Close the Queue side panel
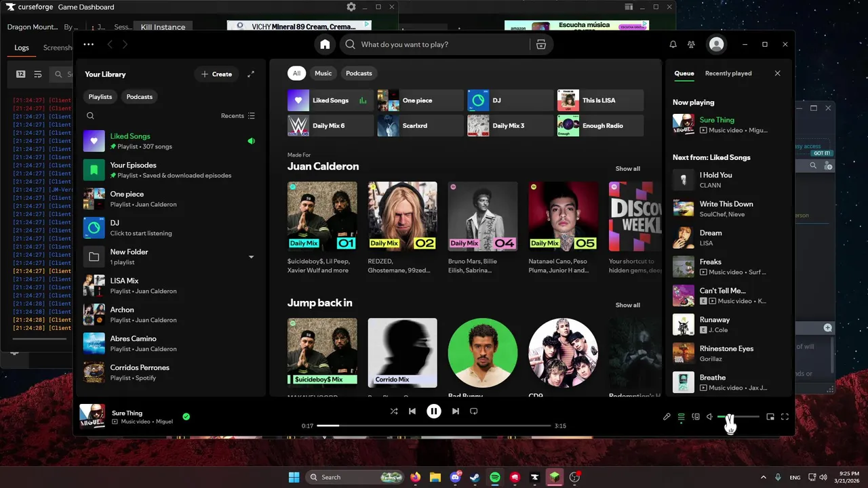 point(777,73)
